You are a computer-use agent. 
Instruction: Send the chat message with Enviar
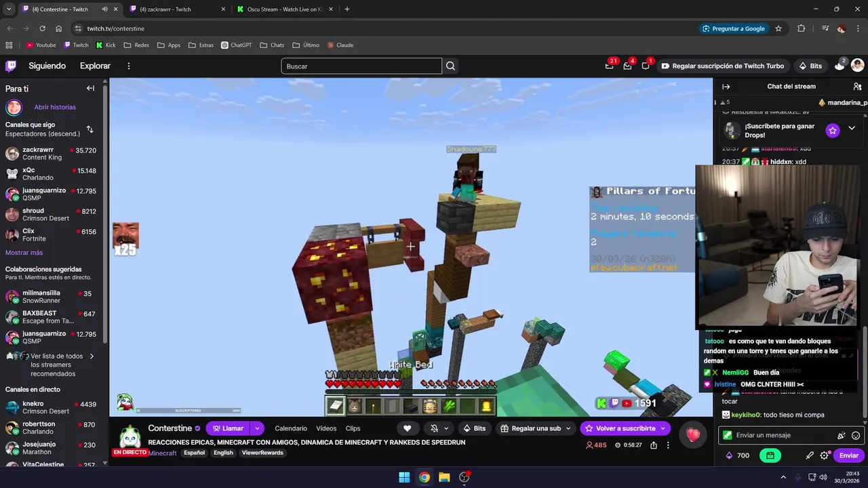[x=848, y=455]
